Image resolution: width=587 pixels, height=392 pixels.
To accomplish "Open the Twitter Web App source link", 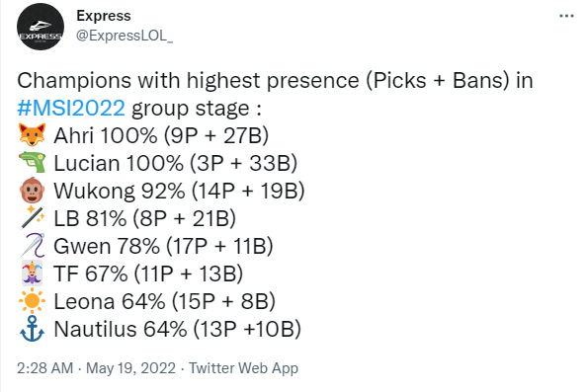I will pos(243,368).
